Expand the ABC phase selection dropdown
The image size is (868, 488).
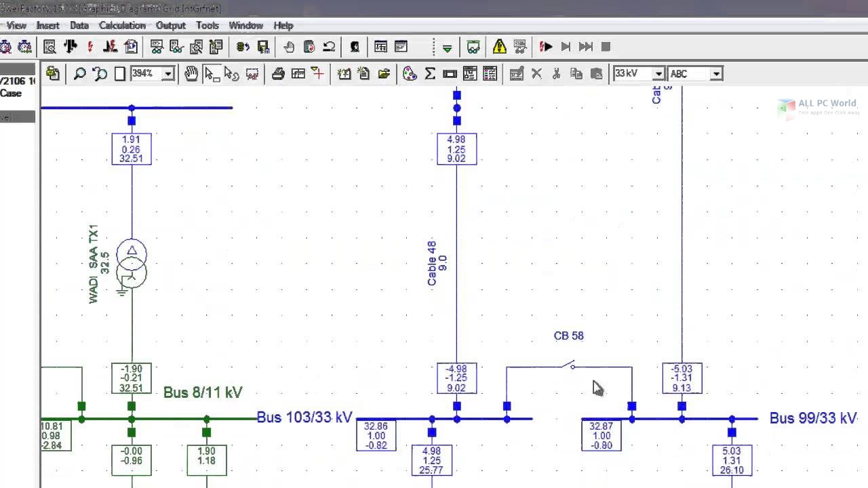(715, 73)
